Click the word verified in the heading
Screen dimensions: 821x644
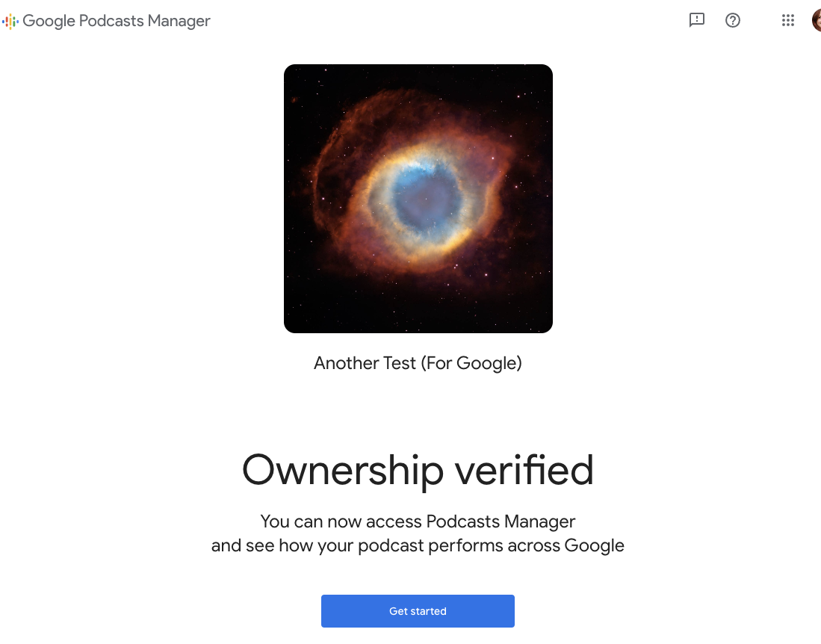524,470
